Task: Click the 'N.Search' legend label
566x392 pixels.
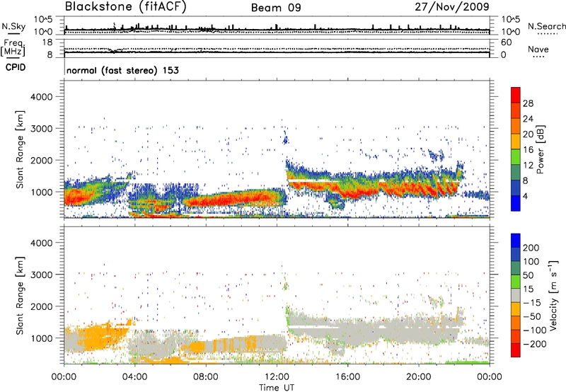Action: 546,26
